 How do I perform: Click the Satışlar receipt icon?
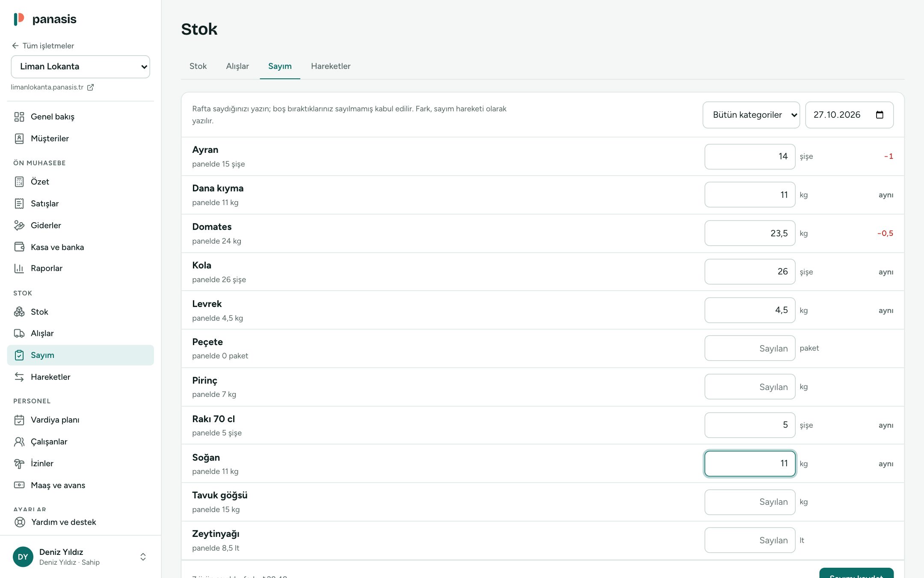19,204
